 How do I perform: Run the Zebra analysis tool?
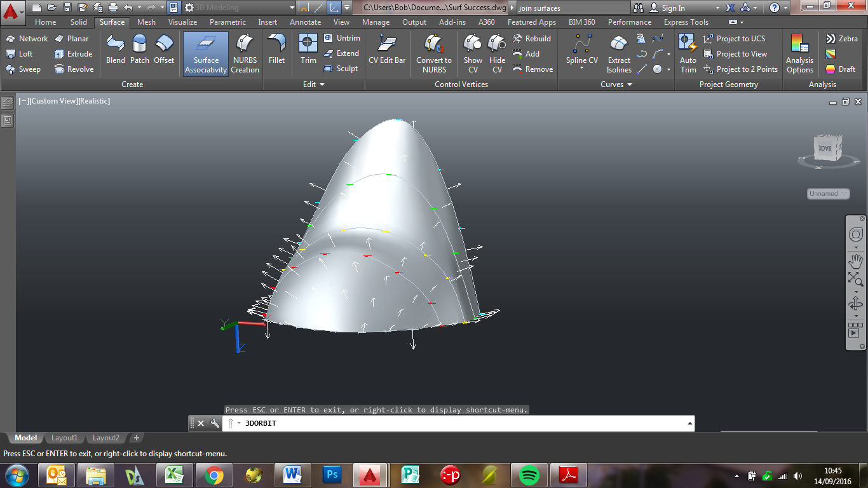(842, 38)
